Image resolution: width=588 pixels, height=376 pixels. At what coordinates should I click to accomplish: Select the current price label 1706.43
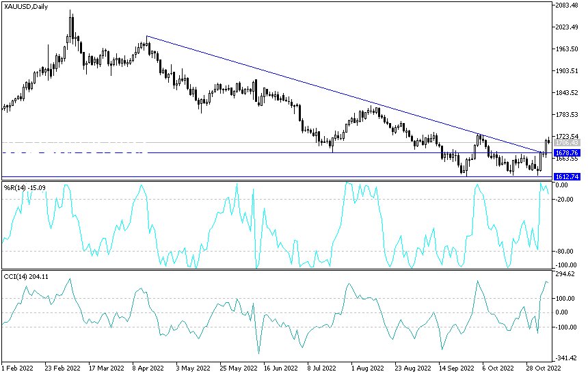point(567,143)
